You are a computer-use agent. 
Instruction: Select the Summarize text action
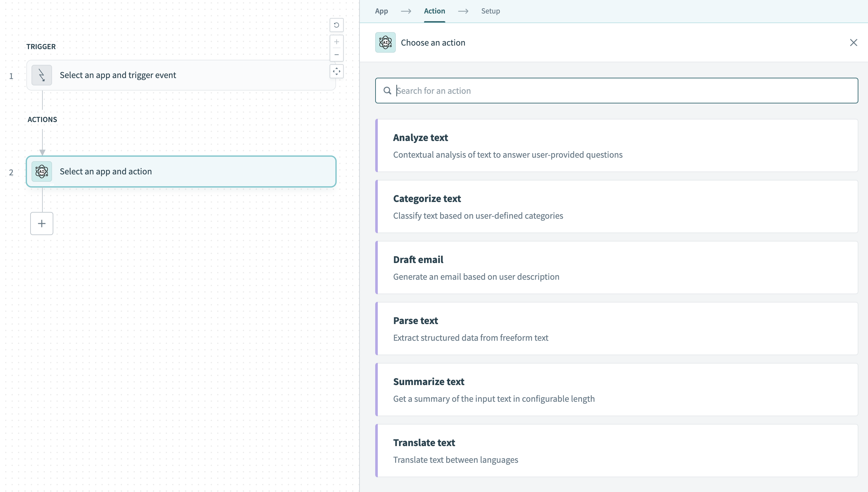616,390
